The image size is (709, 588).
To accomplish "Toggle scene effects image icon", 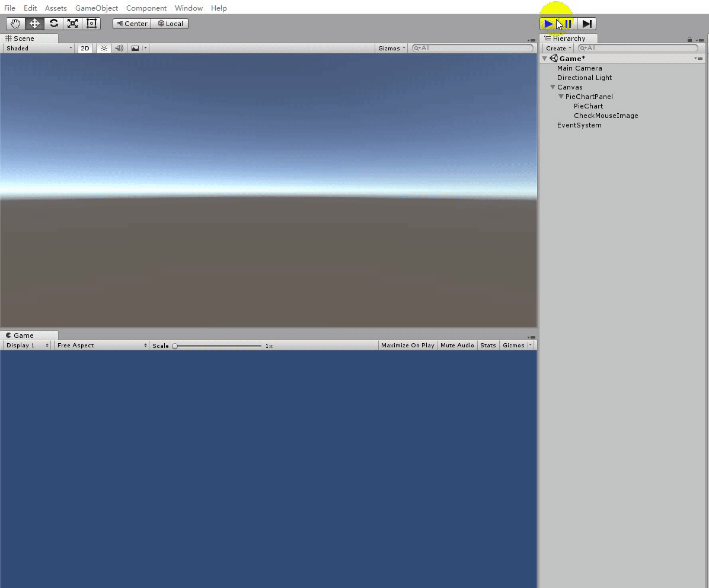I will (x=135, y=49).
